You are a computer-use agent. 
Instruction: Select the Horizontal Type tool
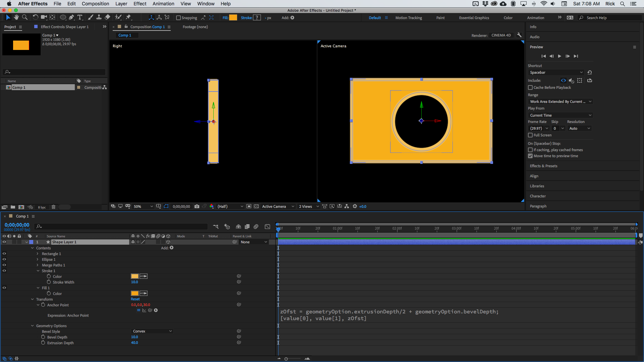(x=80, y=17)
